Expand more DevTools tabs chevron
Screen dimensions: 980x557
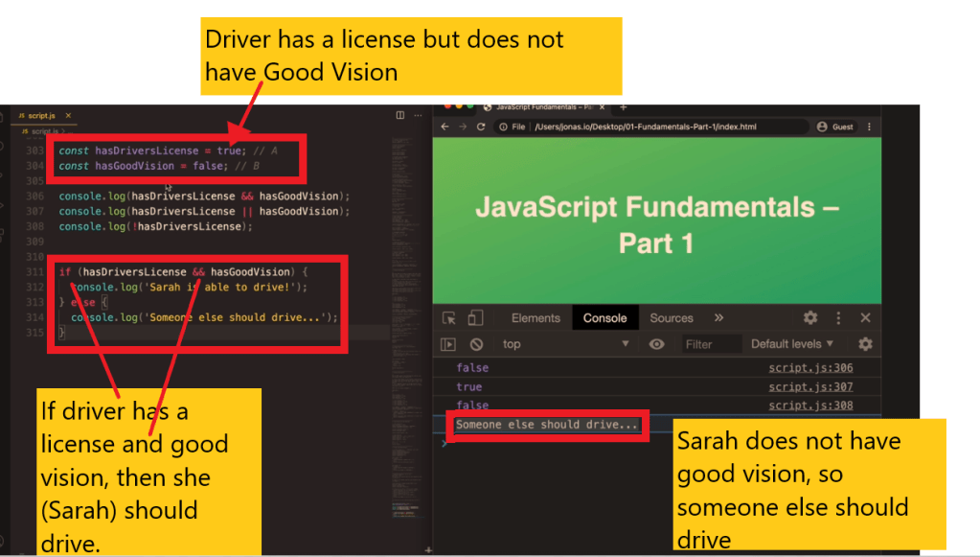[718, 318]
